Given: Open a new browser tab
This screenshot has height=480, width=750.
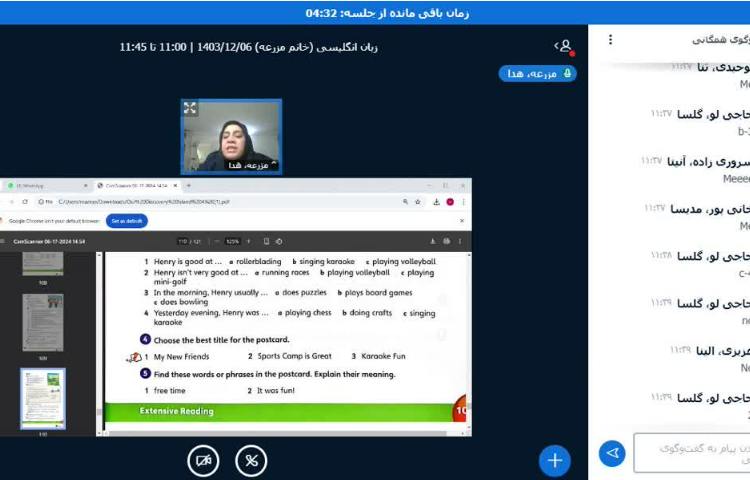Looking at the screenshot, I should pos(189,186).
